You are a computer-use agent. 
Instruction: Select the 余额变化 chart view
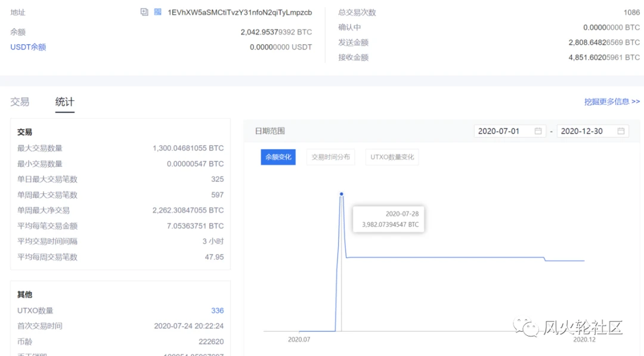pos(278,157)
